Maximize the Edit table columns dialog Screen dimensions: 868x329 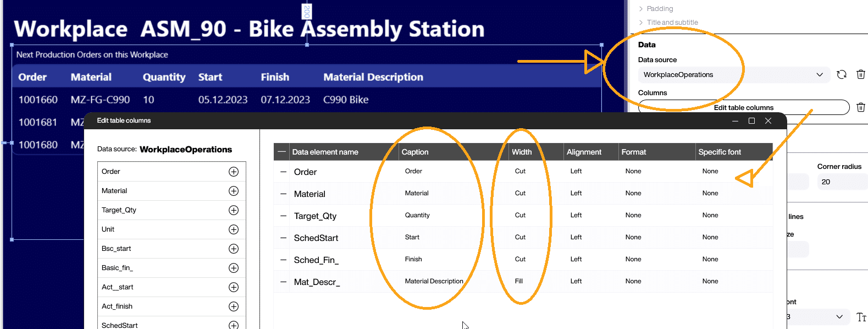[751, 121]
